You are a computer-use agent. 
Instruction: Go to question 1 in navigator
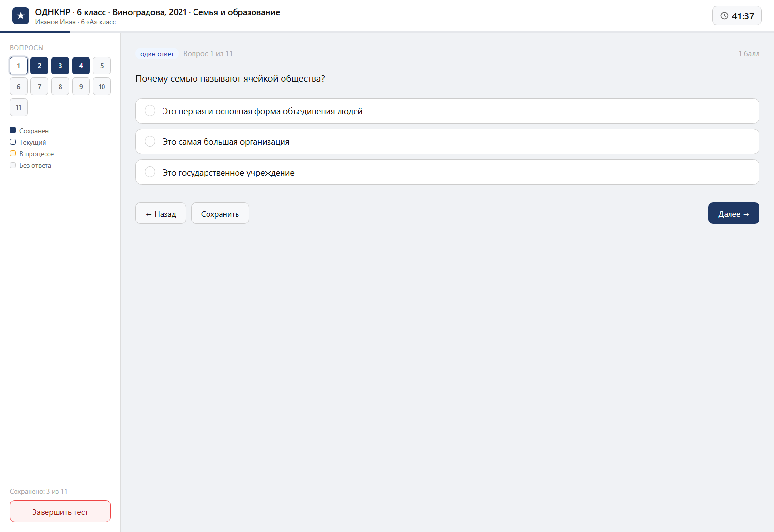coord(18,66)
